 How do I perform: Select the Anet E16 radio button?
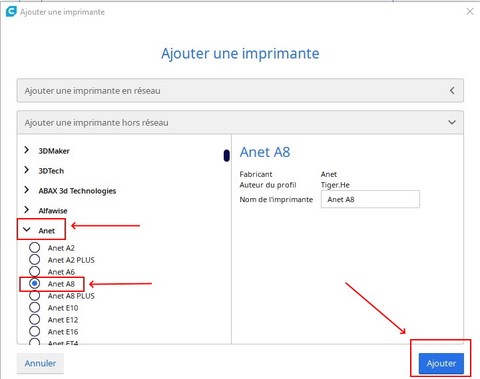pyautogui.click(x=34, y=332)
